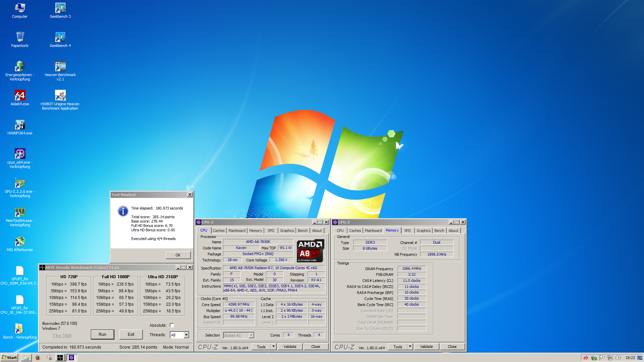Click the CPU-Z taskbar icon

tap(71, 358)
